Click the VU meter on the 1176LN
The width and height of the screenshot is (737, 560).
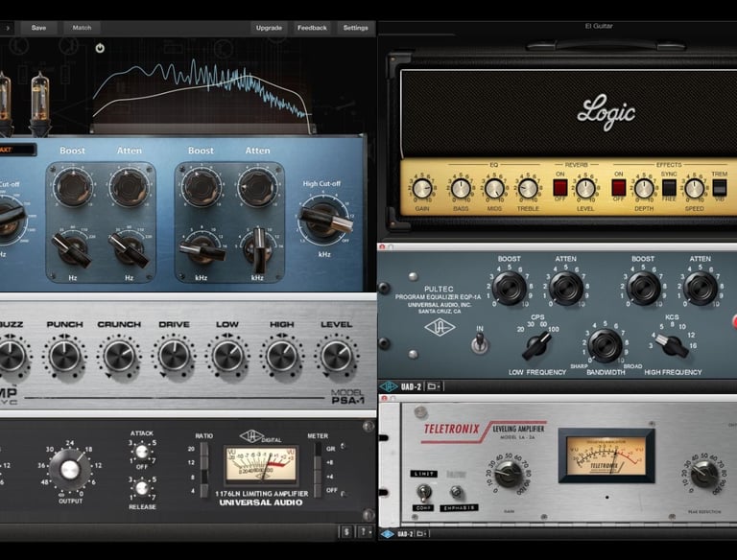click(261, 465)
